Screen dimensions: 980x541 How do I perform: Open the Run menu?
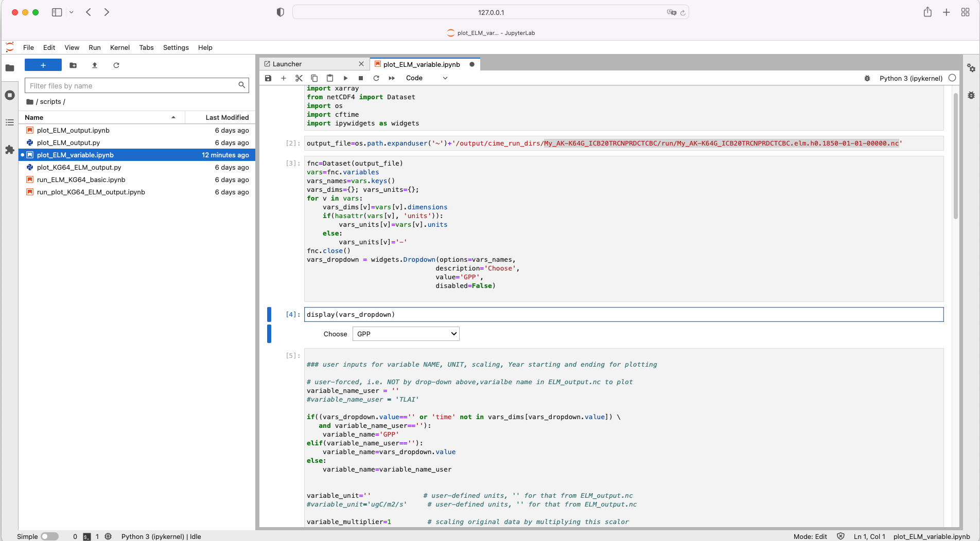95,47
